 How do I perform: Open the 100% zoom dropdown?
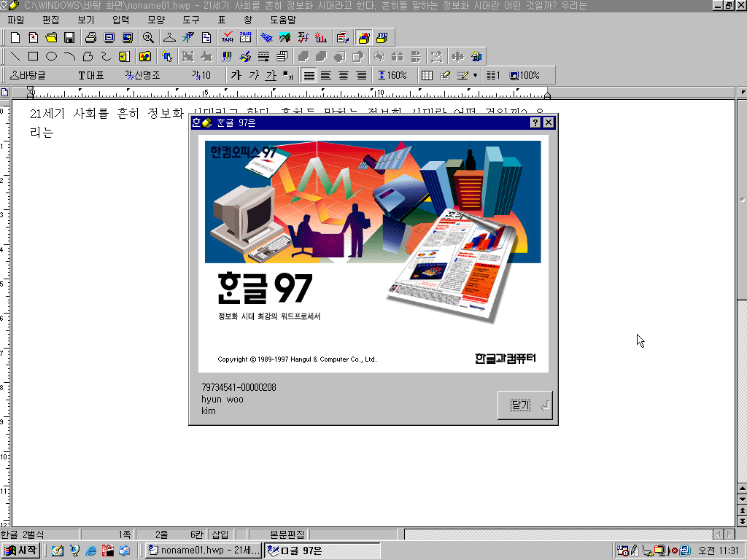coord(525,75)
